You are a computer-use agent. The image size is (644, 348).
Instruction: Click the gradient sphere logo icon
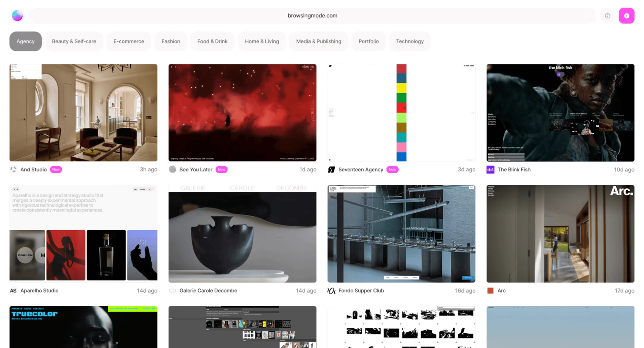pyautogui.click(x=17, y=16)
